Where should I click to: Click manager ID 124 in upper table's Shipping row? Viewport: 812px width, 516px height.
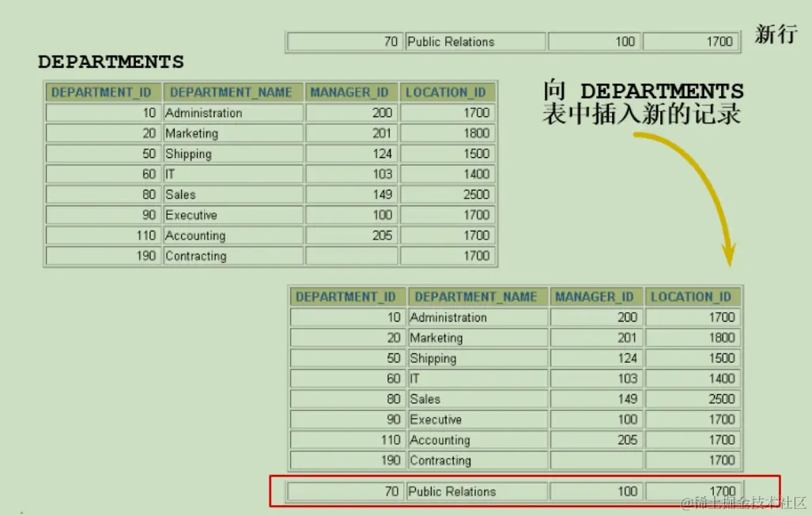[x=382, y=154]
